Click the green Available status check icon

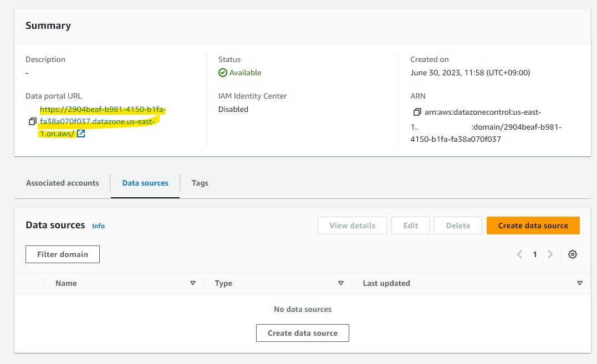(223, 73)
